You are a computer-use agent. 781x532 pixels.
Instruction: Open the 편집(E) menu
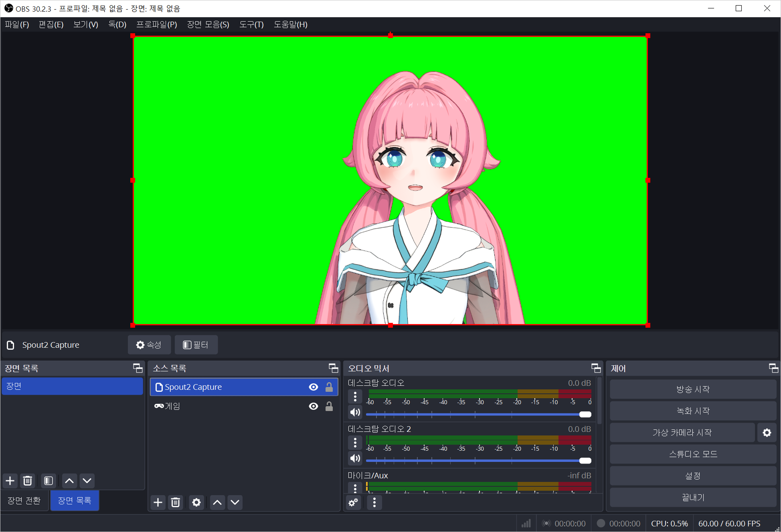[x=51, y=24]
